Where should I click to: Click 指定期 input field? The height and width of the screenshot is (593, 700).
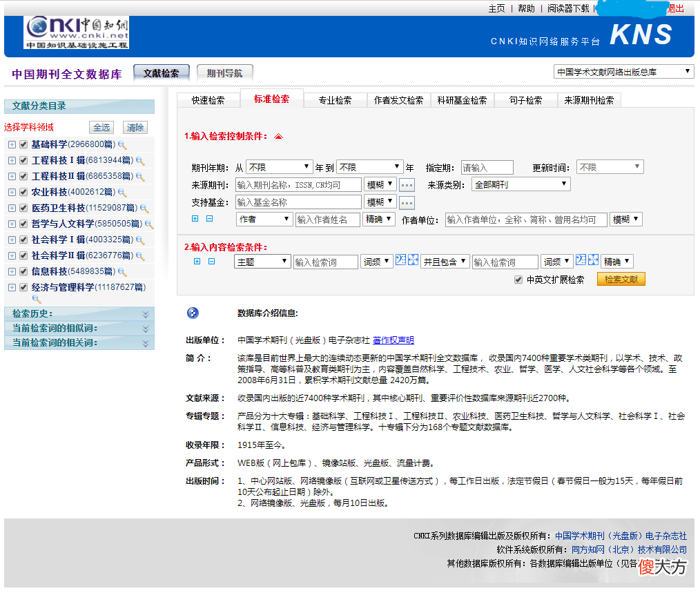tap(487, 168)
